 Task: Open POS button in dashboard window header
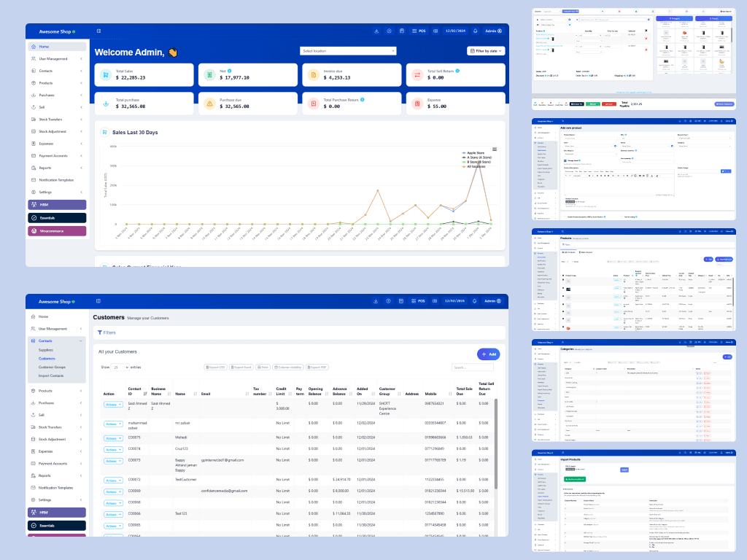point(419,31)
